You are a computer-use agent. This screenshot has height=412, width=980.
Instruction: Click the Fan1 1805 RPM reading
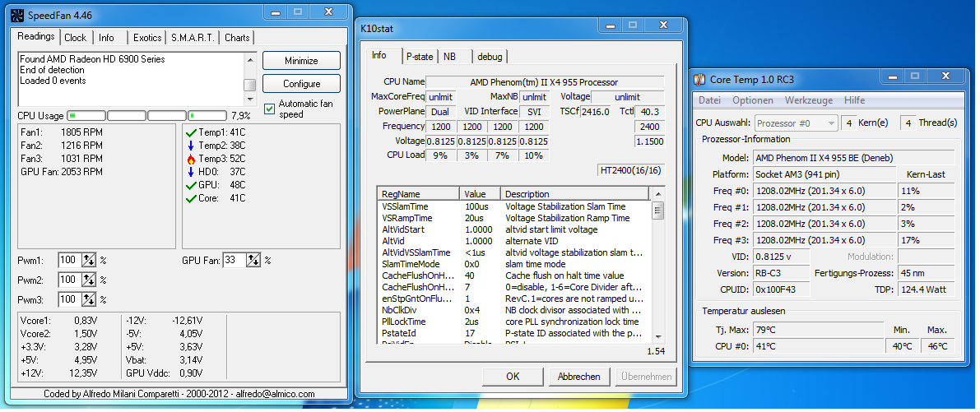[x=61, y=132]
